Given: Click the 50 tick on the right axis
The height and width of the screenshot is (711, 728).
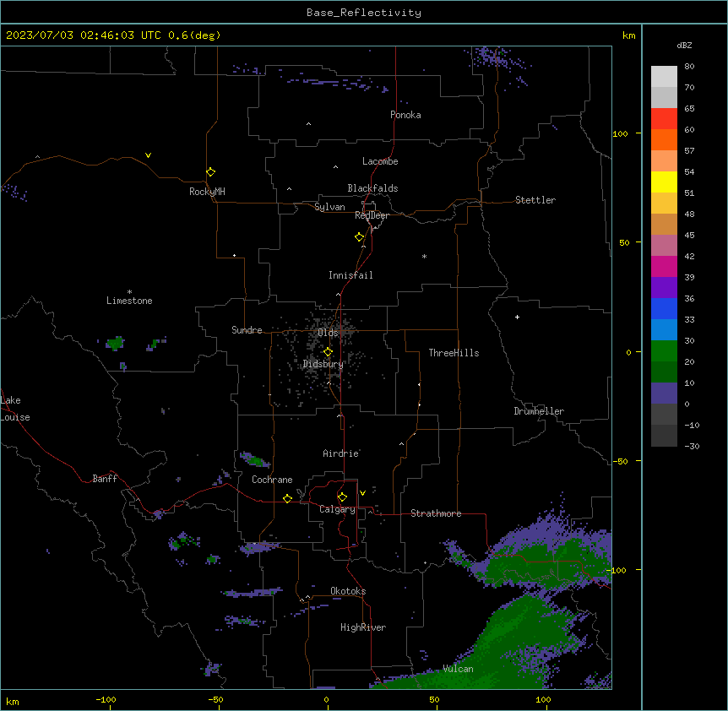Looking at the screenshot, I should (x=624, y=242).
